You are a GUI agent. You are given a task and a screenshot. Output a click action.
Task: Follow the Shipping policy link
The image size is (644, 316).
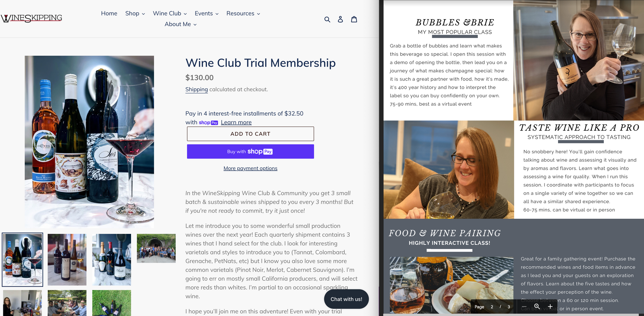pyautogui.click(x=196, y=90)
